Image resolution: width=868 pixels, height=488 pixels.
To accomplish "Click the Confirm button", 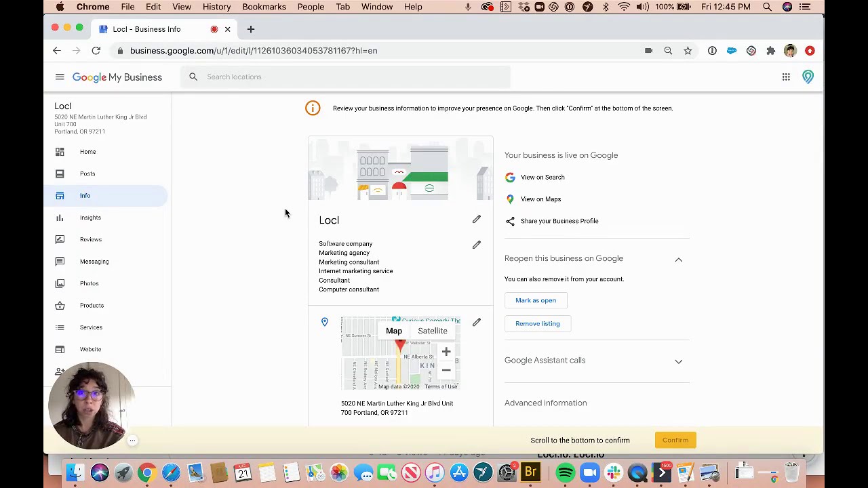I will coord(675,441).
